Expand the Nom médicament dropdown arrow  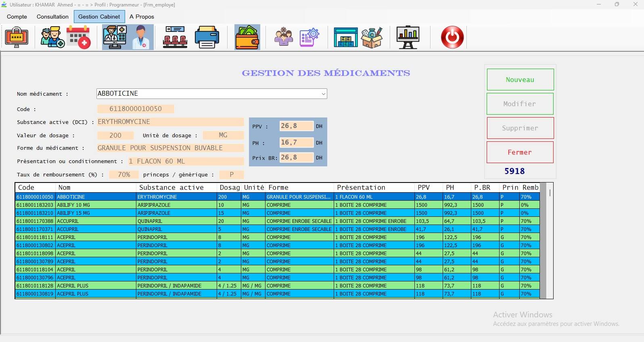pos(323,94)
